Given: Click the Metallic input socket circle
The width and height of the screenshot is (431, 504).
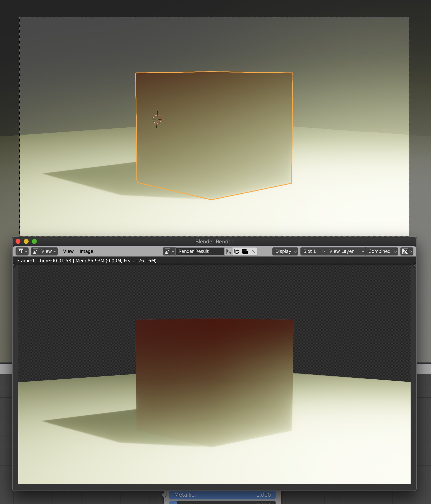Looking at the screenshot, I should [x=164, y=495].
